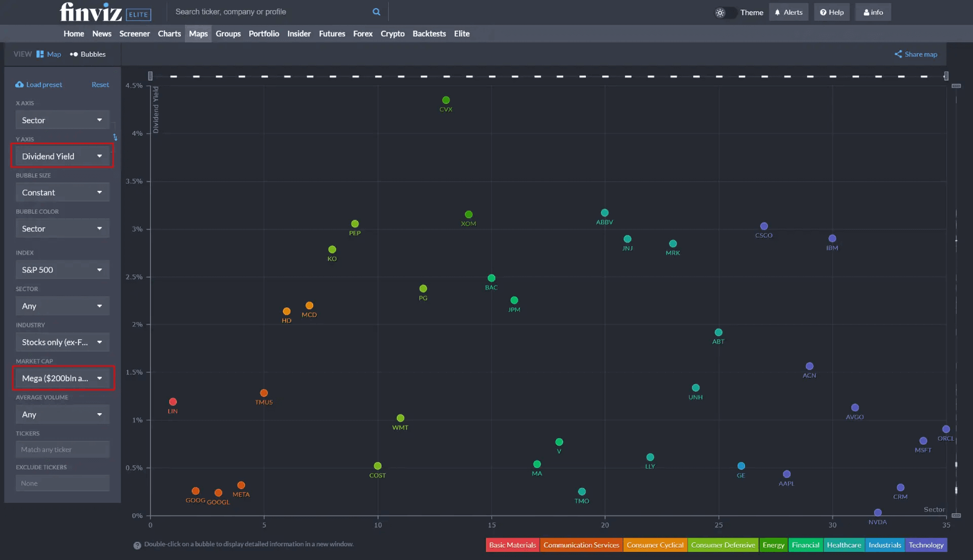Open the Average Volume Any dropdown
Viewport: 973px width, 560px height.
click(x=62, y=414)
